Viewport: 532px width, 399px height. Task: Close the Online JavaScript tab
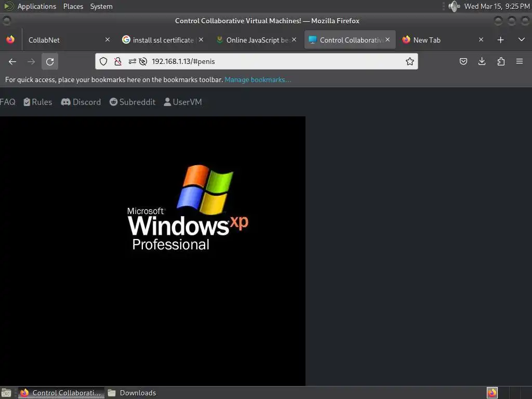click(294, 39)
